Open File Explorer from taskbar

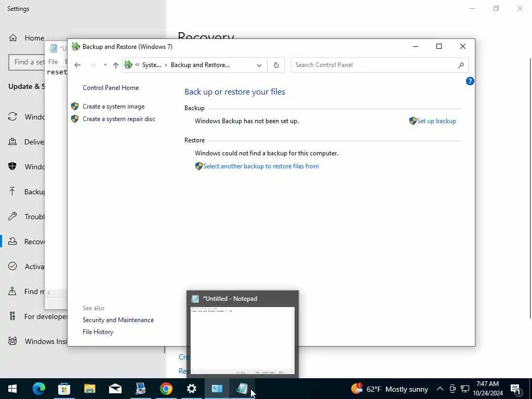89,389
